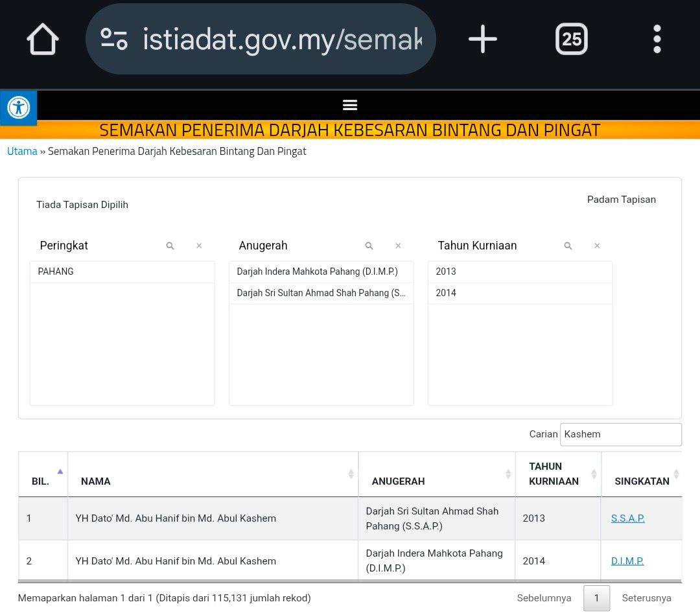Screen dimensions: 700x613
Task: Click Padam Tapisan to clear filters
Action: point(621,200)
